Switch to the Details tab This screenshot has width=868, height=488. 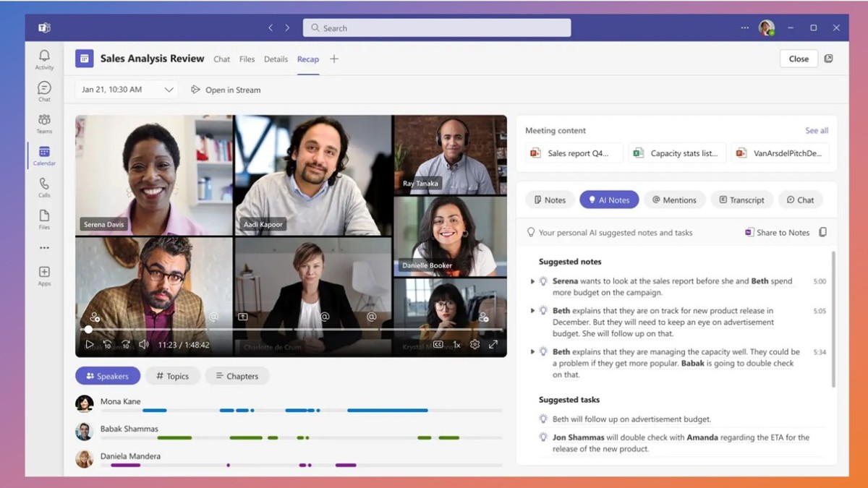pyautogui.click(x=276, y=59)
